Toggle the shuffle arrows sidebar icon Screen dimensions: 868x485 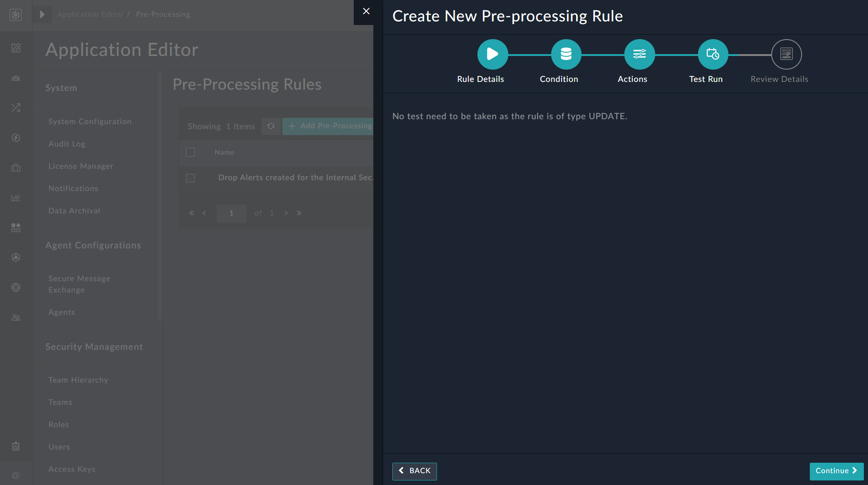point(16,108)
